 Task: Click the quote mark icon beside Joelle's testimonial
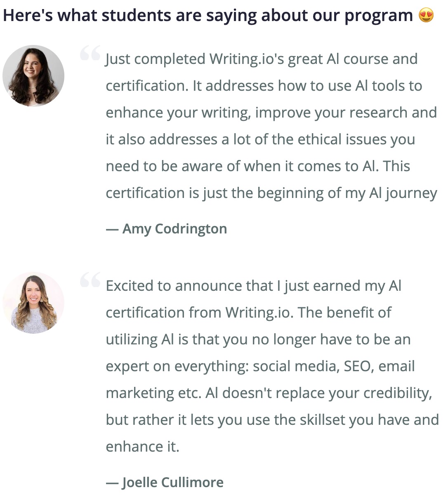[90, 280]
